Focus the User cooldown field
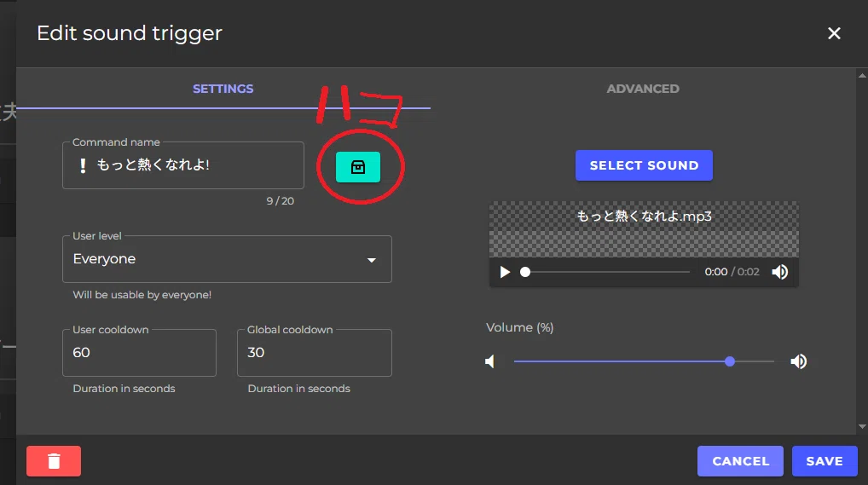 pos(139,353)
